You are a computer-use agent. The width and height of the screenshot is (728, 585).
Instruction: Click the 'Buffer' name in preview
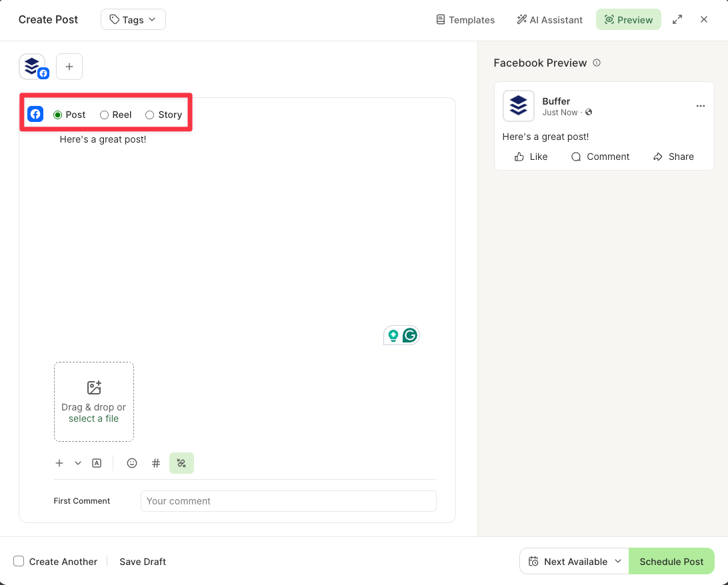pyautogui.click(x=556, y=101)
